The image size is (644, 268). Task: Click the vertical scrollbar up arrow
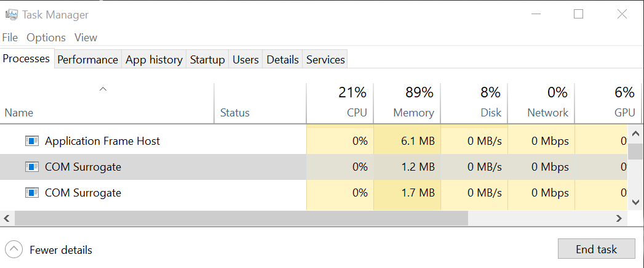(x=635, y=133)
